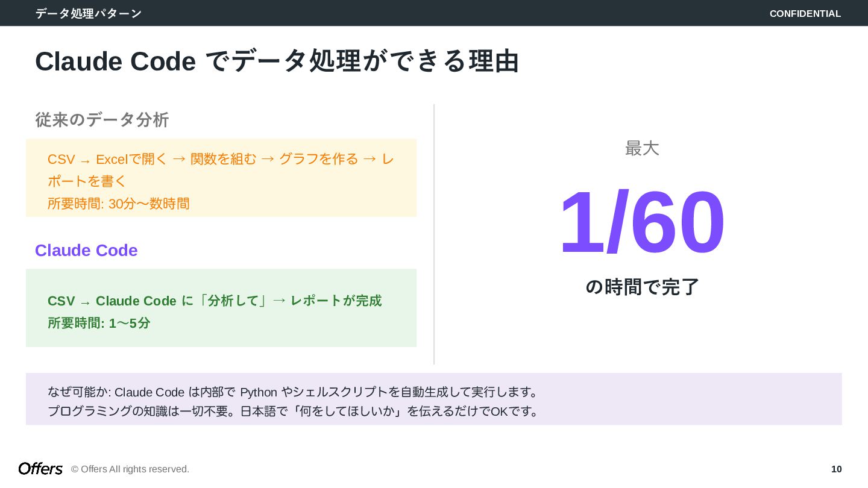Click the heading 従来のデータ分析
Viewport: 868px width, 488px height.
pos(102,119)
